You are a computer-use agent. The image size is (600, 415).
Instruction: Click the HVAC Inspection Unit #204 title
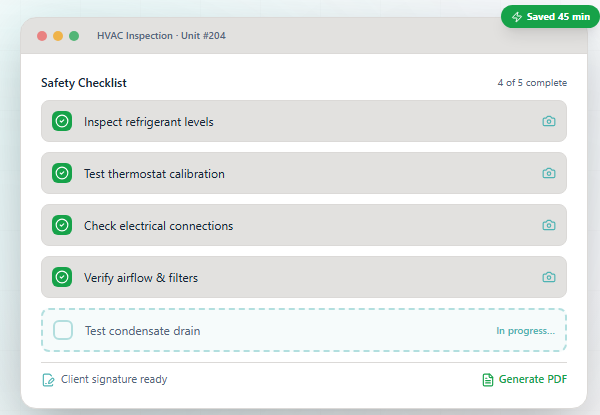click(x=161, y=36)
